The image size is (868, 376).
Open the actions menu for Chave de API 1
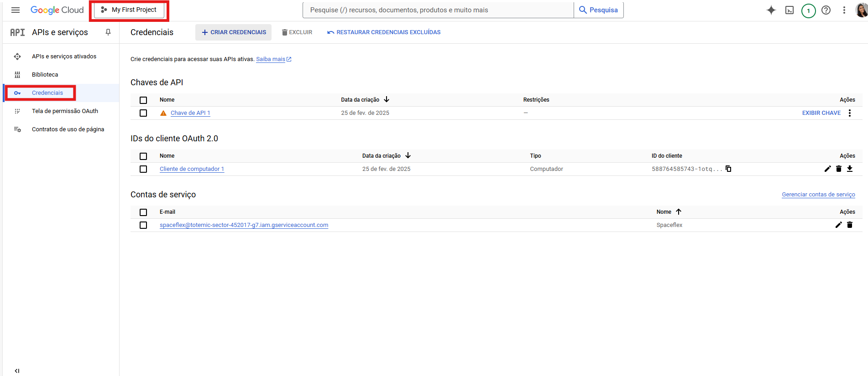click(x=849, y=113)
